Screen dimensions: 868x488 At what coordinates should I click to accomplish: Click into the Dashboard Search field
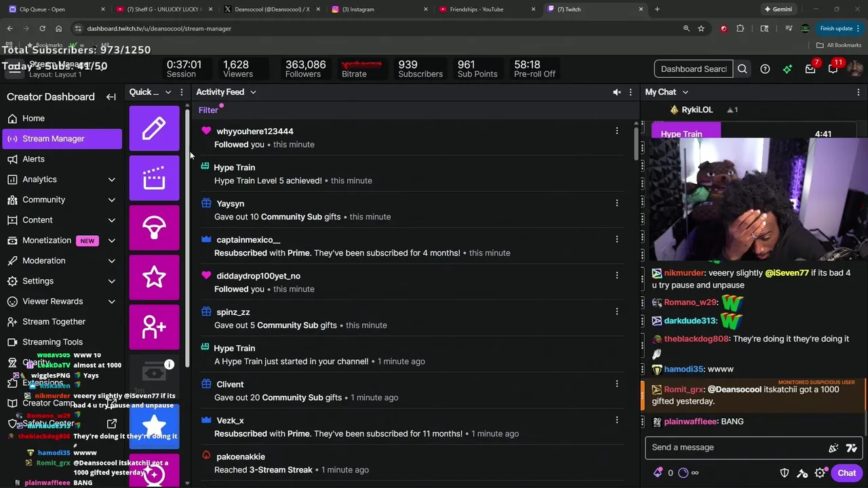[694, 69]
